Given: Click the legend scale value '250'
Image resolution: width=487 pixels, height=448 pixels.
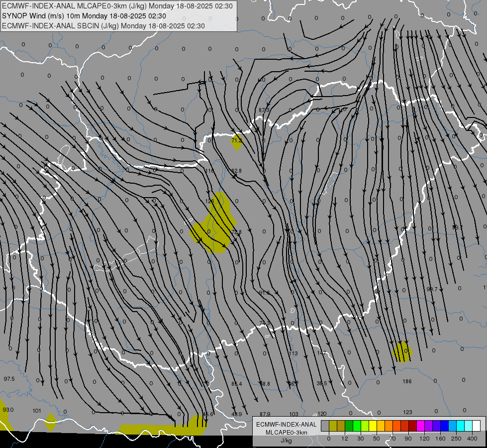Looking at the screenshot, I should click(x=456, y=439).
